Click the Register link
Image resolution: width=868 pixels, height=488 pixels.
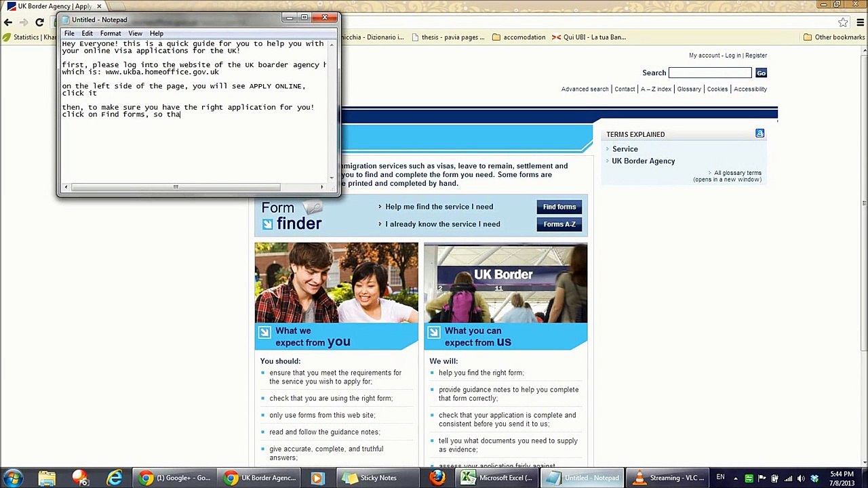coord(756,56)
